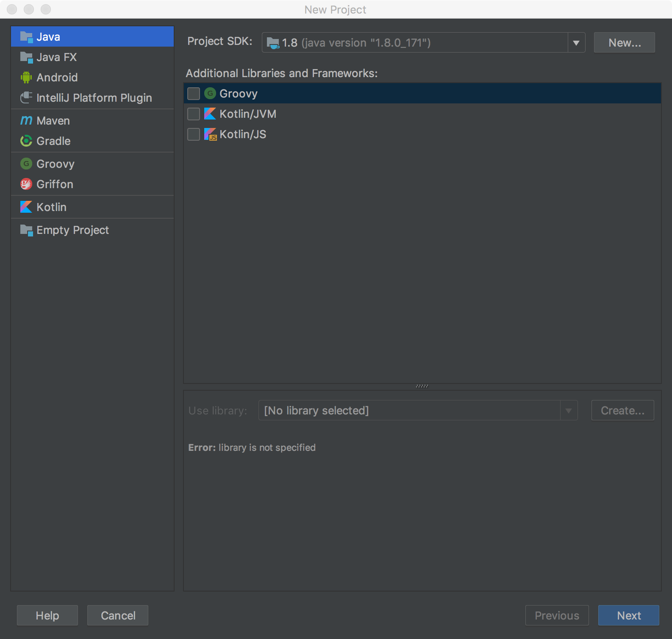The height and width of the screenshot is (639, 672).
Task: Select the Groovy row label in frameworks list
Action: [239, 94]
